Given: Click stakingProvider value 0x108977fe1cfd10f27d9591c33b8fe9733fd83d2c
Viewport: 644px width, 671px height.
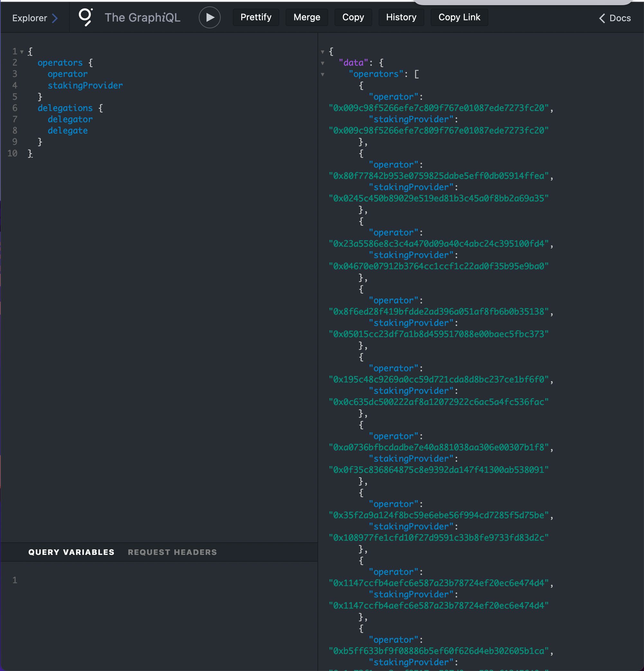Looking at the screenshot, I should coord(438,538).
